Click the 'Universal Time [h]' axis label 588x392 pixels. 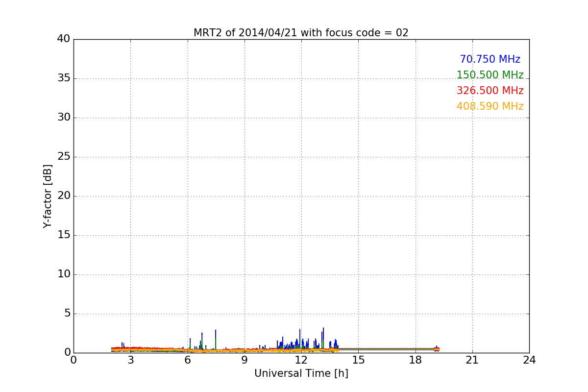click(301, 373)
